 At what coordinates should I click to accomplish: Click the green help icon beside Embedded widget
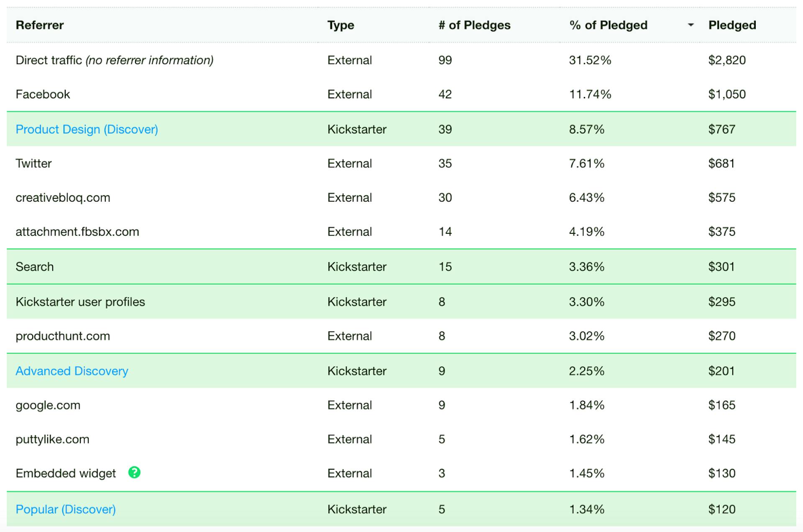[134, 473]
